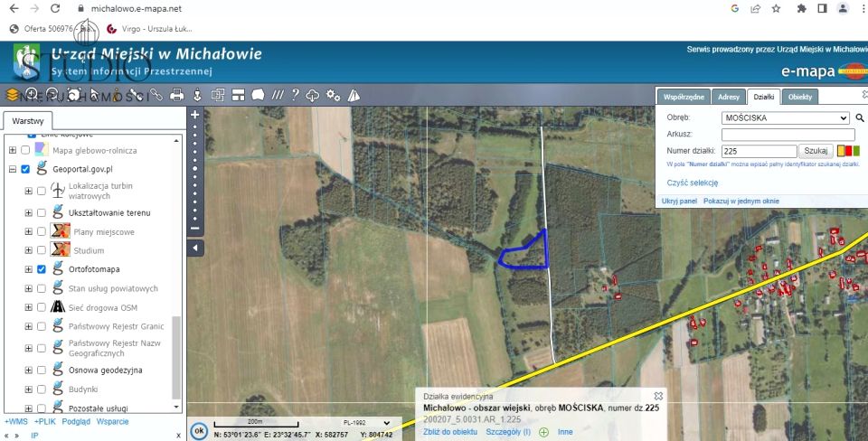Expand the Mapa glebowo-rolnicza node
This screenshot has width=868, height=441.
coord(12,150)
